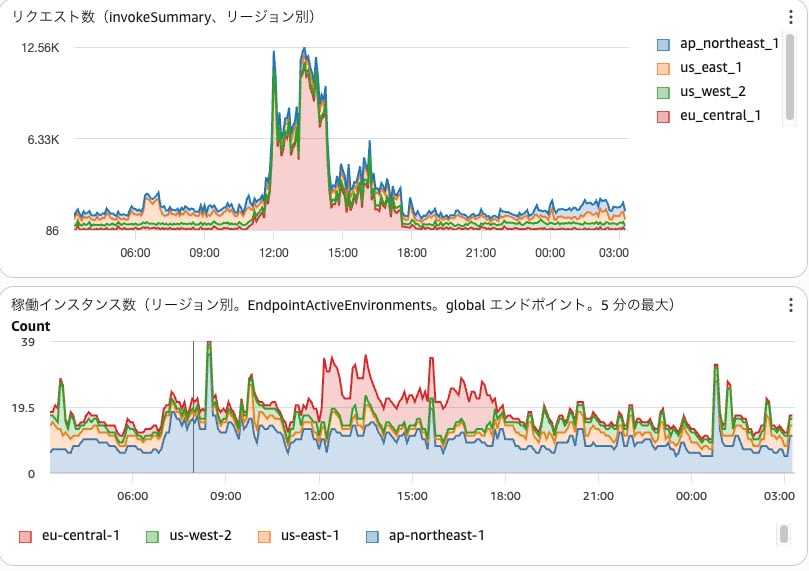Click the us-west-2 green swatch in bottom legend
This screenshot has width=809, height=571.
(152, 536)
